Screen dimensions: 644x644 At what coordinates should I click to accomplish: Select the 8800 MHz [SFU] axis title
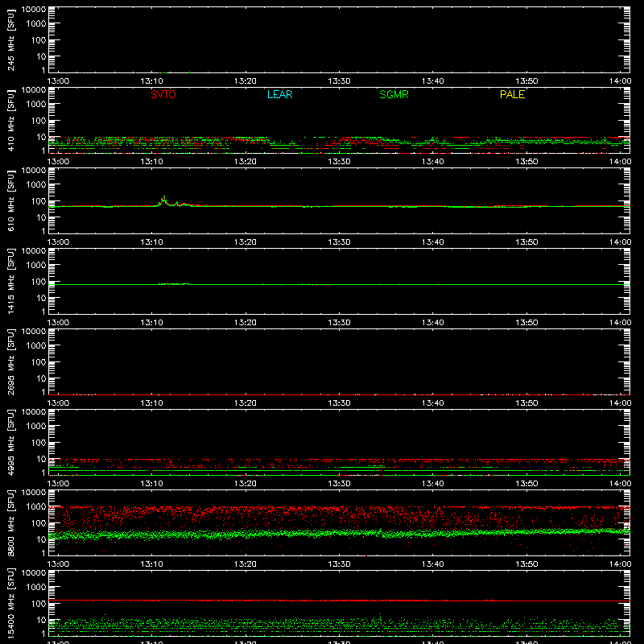tap(11, 522)
